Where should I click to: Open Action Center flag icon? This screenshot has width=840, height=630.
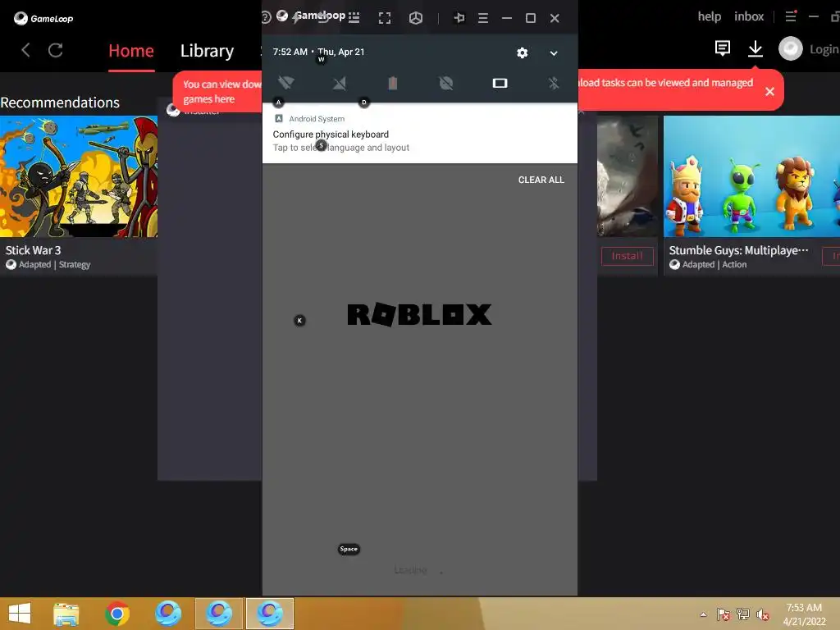pyautogui.click(x=724, y=614)
